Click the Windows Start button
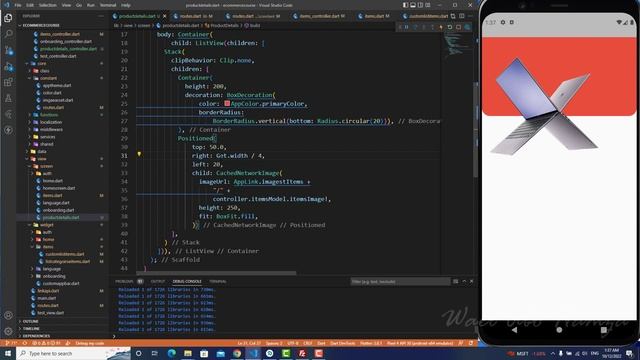This screenshot has width=640, height=360. pyautogui.click(x=8, y=353)
